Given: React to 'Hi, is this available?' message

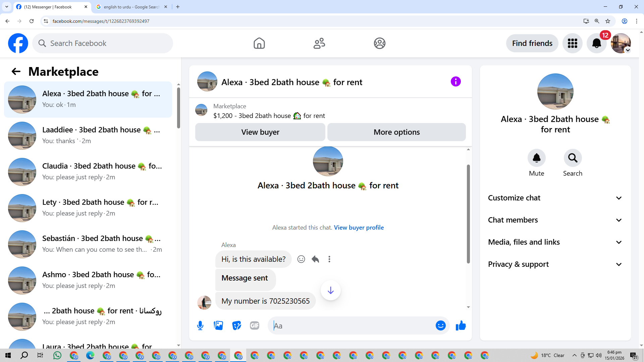Looking at the screenshot, I should tap(301, 259).
